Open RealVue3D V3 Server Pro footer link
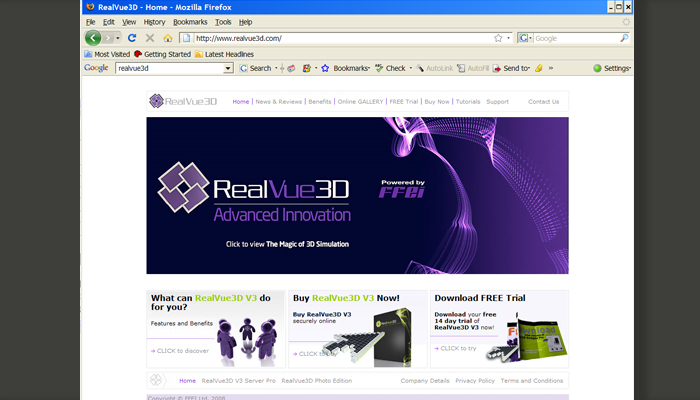Screen dimensions: 700x400 point(238,381)
